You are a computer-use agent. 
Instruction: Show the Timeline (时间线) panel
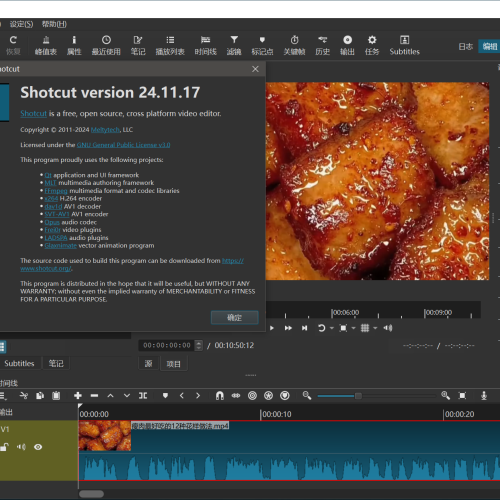[205, 45]
